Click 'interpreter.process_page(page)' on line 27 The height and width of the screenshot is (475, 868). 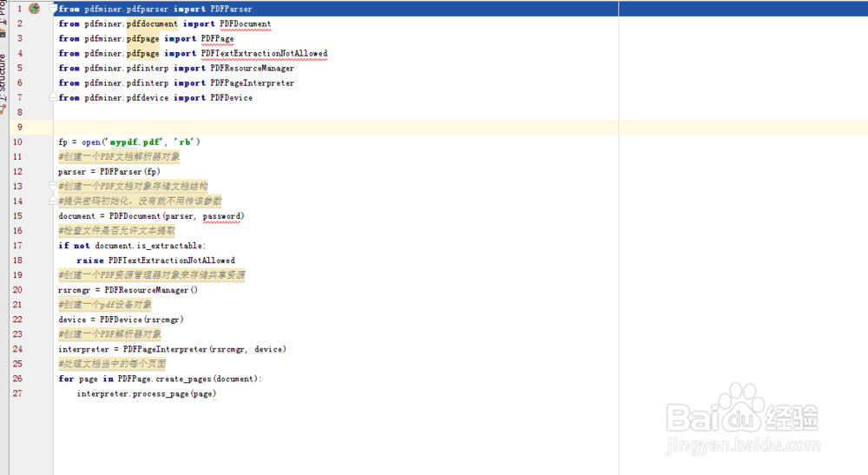(146, 393)
